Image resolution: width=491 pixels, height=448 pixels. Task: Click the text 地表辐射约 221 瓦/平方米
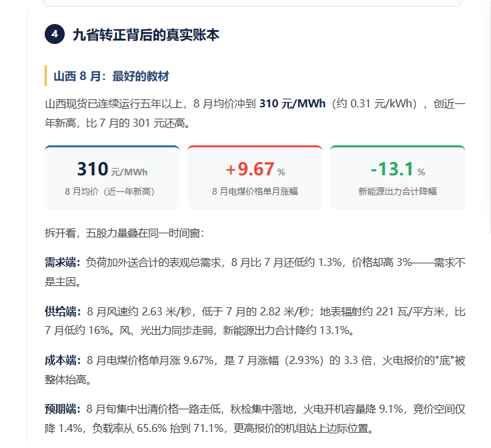382,311
